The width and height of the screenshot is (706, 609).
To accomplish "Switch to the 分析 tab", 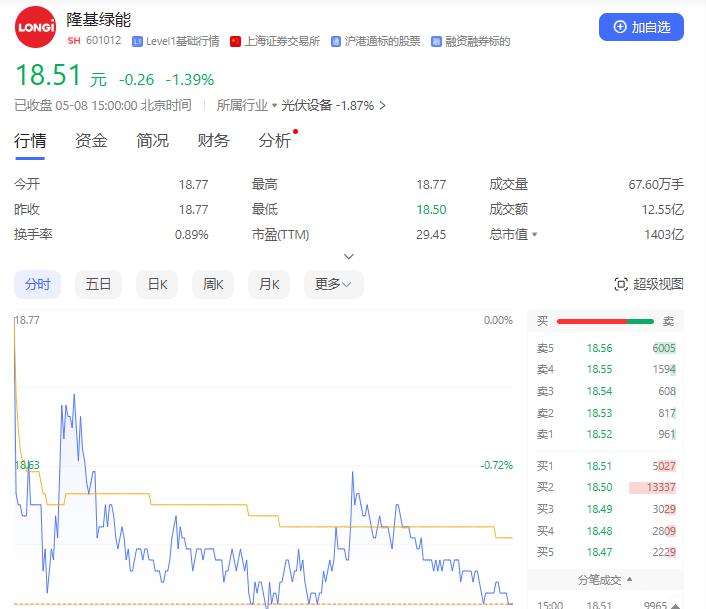I will [x=275, y=140].
